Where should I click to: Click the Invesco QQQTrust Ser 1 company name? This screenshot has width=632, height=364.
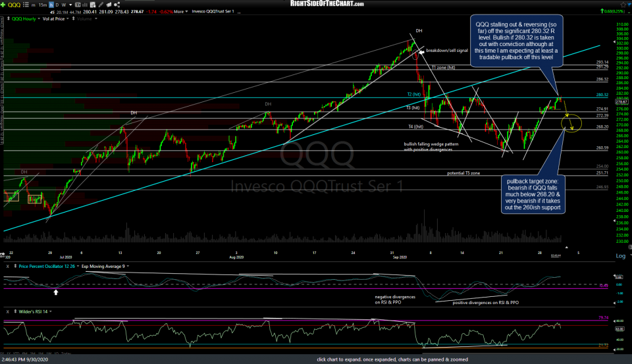(x=213, y=12)
